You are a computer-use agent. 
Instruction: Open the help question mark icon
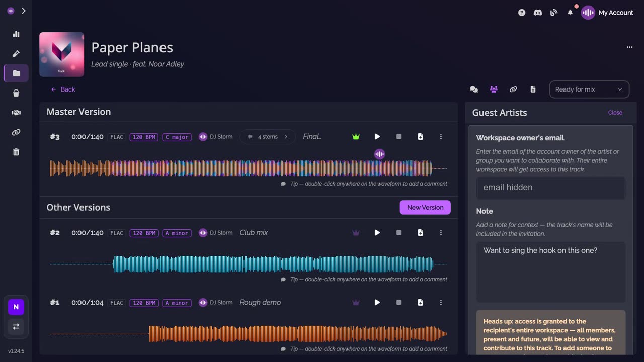522,13
